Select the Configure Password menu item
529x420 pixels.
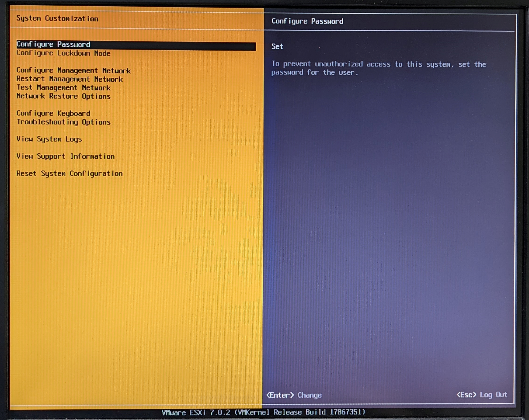point(53,44)
